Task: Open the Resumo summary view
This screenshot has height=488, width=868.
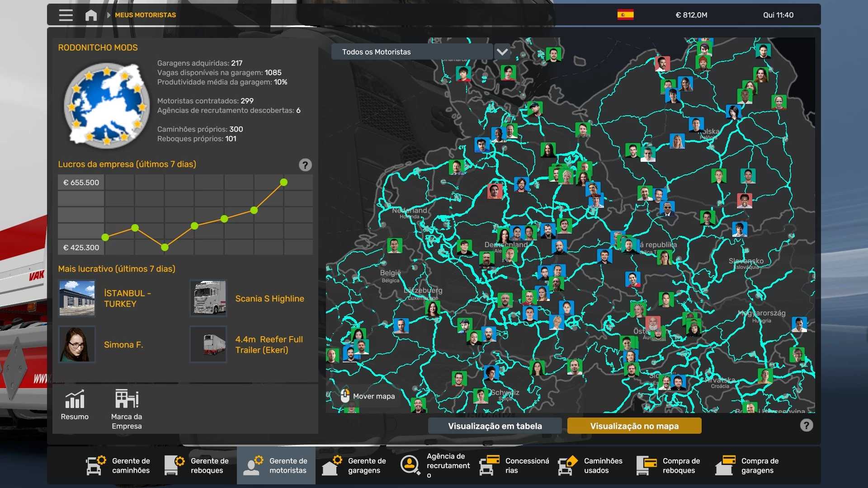Action: pyautogui.click(x=75, y=405)
